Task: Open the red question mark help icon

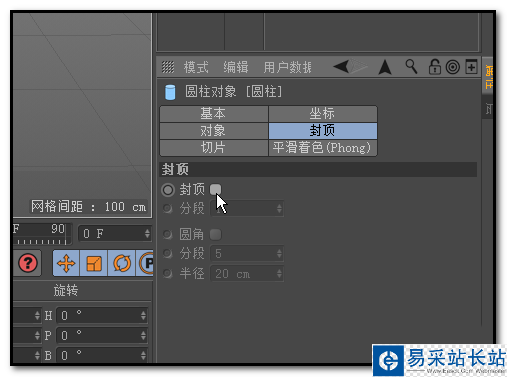Action: (28, 263)
